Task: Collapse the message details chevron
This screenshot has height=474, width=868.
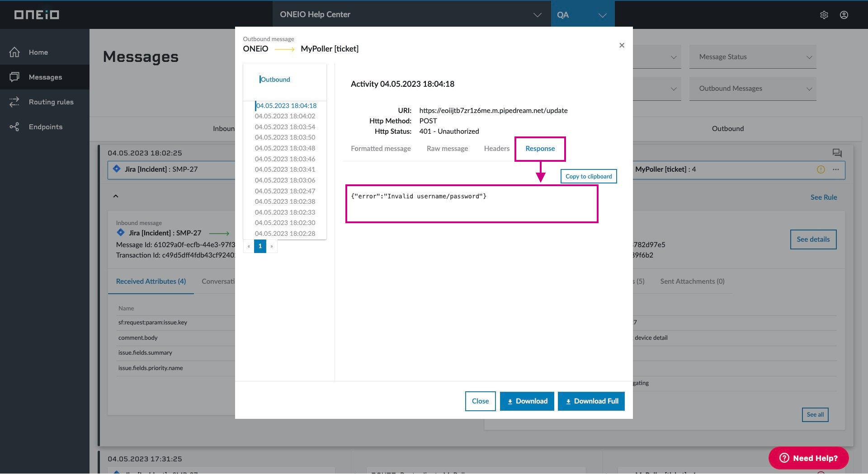Action: [x=116, y=196]
